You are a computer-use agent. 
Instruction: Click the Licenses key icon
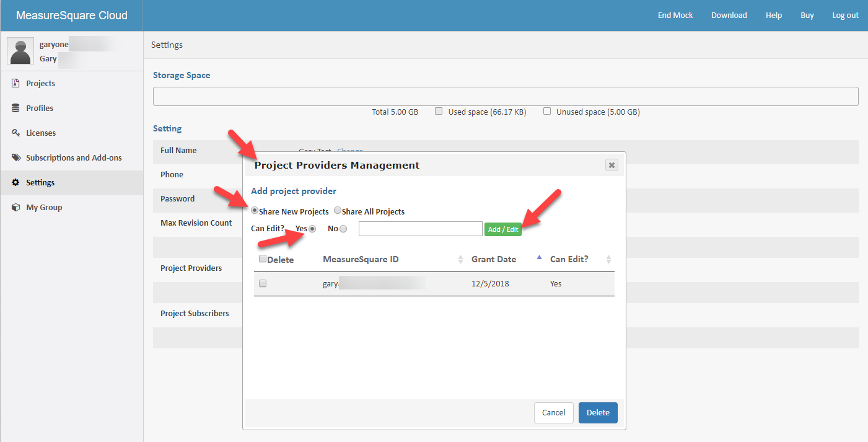click(15, 133)
